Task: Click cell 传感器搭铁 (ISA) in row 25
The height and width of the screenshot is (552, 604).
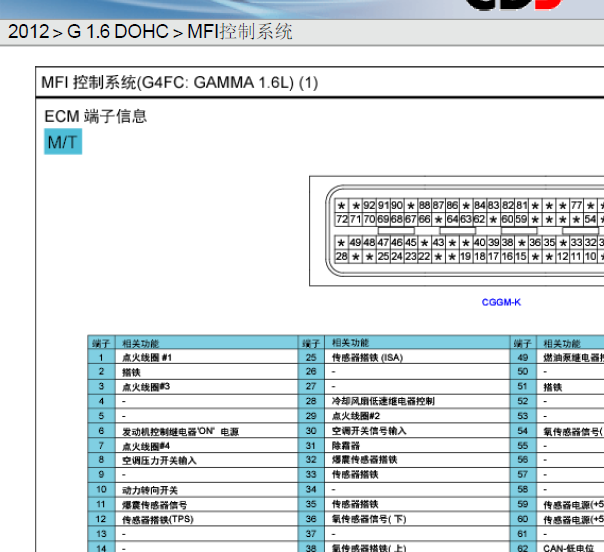Action: [x=418, y=357]
